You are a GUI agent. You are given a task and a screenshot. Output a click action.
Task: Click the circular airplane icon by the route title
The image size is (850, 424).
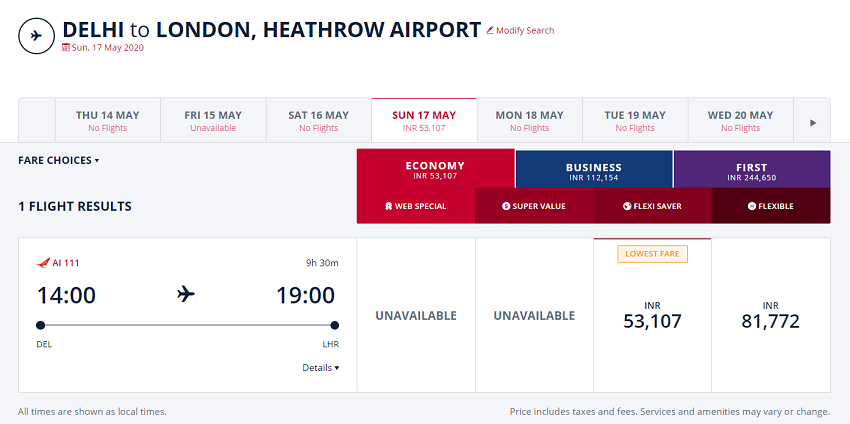click(x=36, y=36)
